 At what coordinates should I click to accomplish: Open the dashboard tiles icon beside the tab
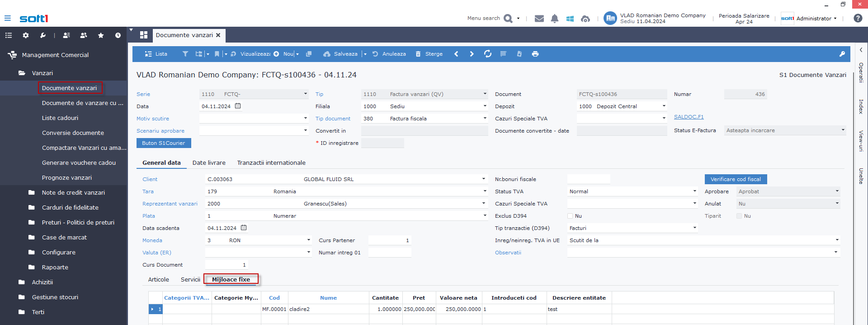(144, 35)
